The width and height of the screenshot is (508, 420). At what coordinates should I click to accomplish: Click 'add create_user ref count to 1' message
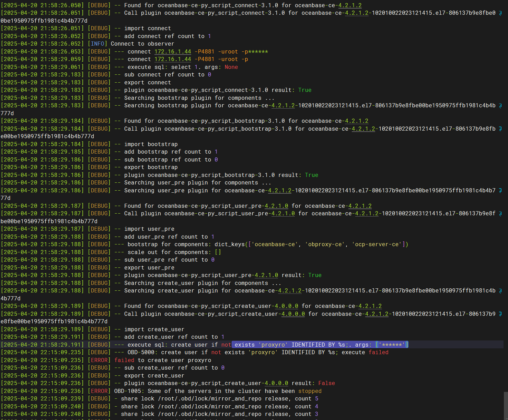[x=174, y=337]
